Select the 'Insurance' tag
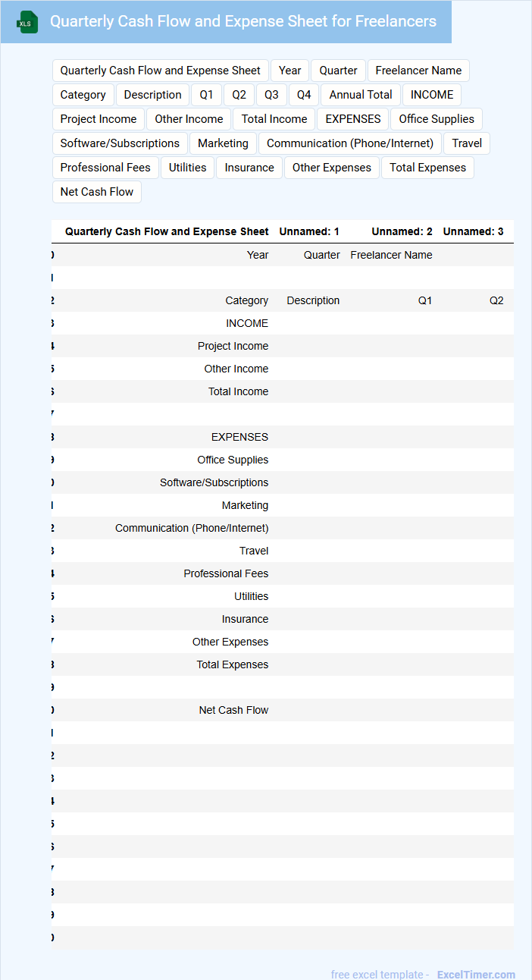Image resolution: width=532 pixels, height=980 pixels. click(249, 168)
